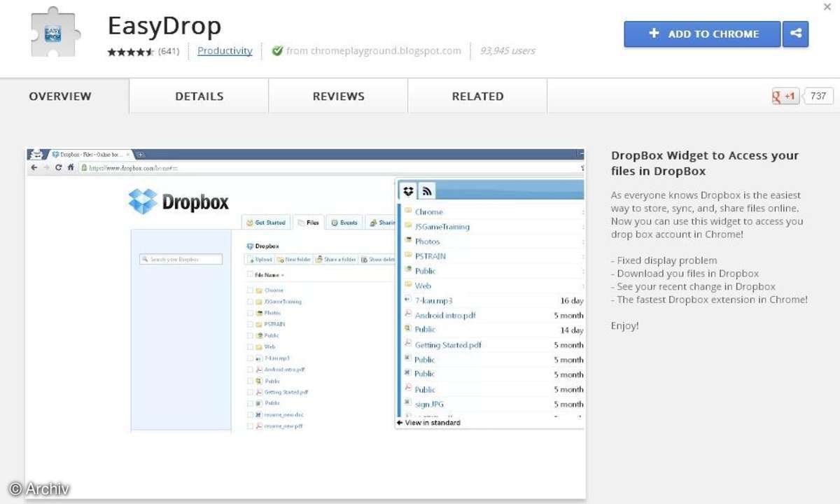This screenshot has width=840, height=504.
Task: Tick the PSTRAIN checkbox on Dropbox page
Action: coord(250,324)
